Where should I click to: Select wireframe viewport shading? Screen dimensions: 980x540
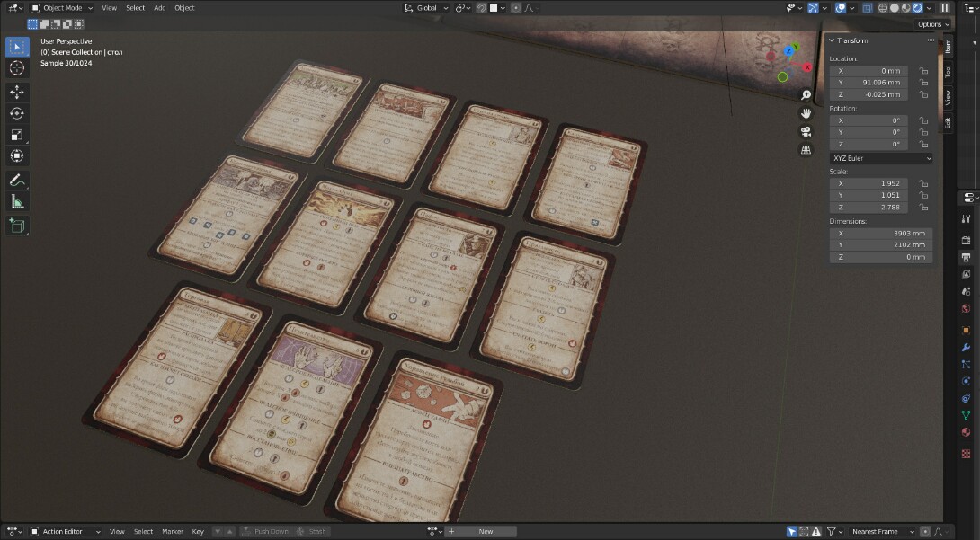pyautogui.click(x=883, y=8)
